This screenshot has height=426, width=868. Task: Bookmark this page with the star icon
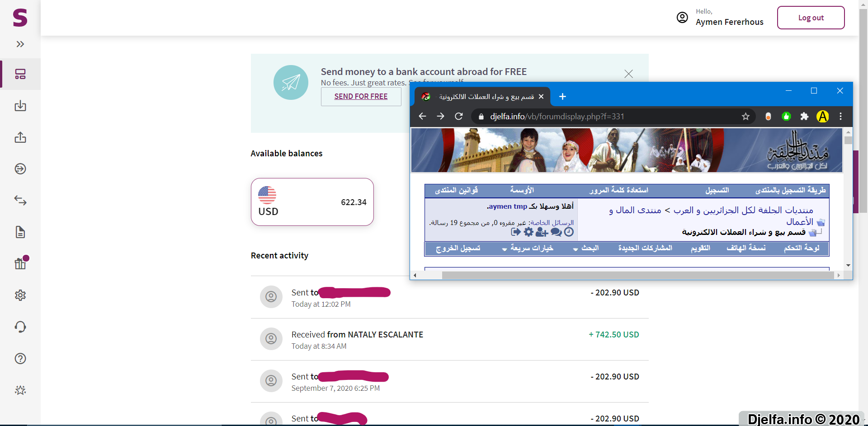tap(745, 117)
